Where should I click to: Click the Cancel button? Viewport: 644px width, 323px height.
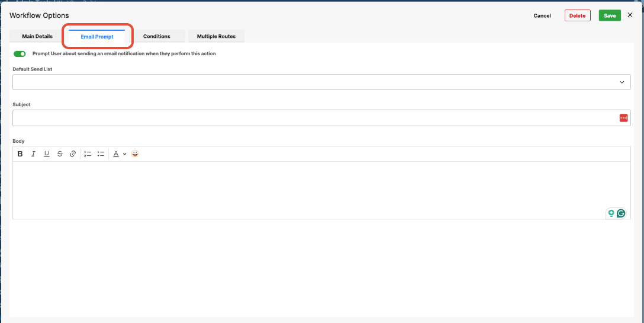pos(542,15)
